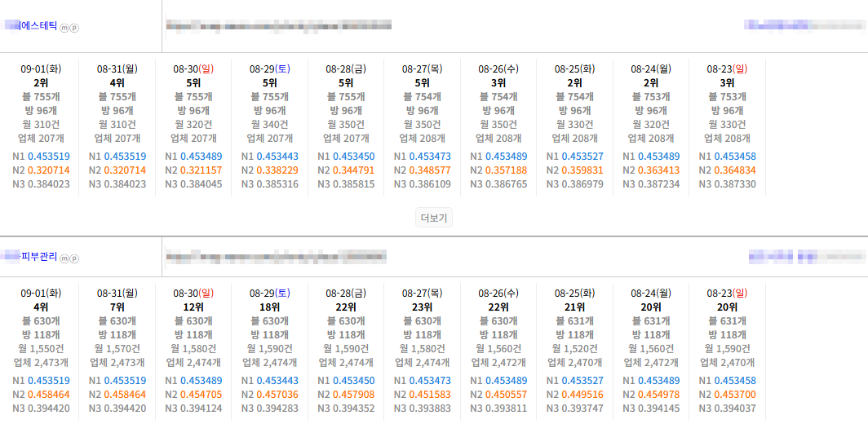Select monthly count 월 1,550건
This screenshot has height=424, width=868.
click(x=41, y=349)
